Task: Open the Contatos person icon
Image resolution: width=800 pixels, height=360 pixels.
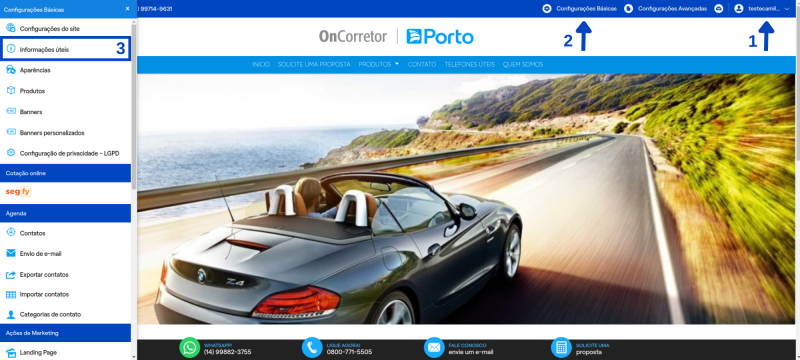Action: point(11,233)
